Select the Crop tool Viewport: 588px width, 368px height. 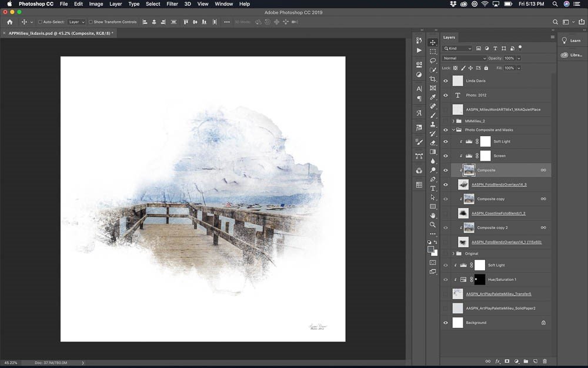coord(433,79)
